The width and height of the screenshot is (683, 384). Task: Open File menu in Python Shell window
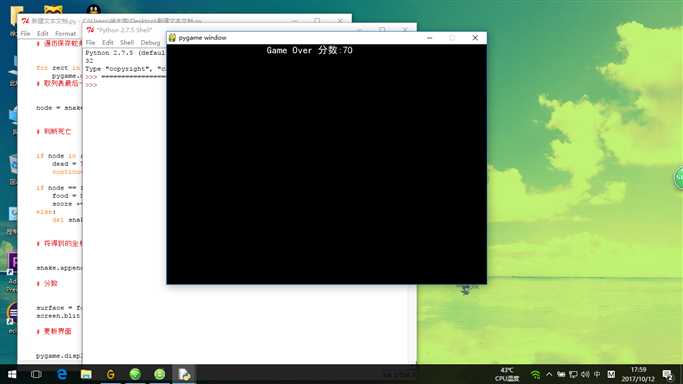point(90,42)
